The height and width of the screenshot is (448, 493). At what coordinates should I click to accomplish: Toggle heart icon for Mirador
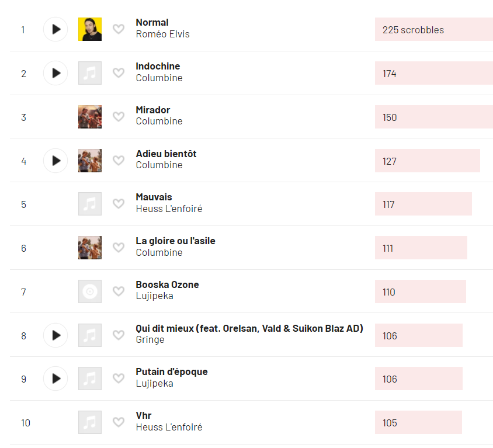pyautogui.click(x=119, y=117)
